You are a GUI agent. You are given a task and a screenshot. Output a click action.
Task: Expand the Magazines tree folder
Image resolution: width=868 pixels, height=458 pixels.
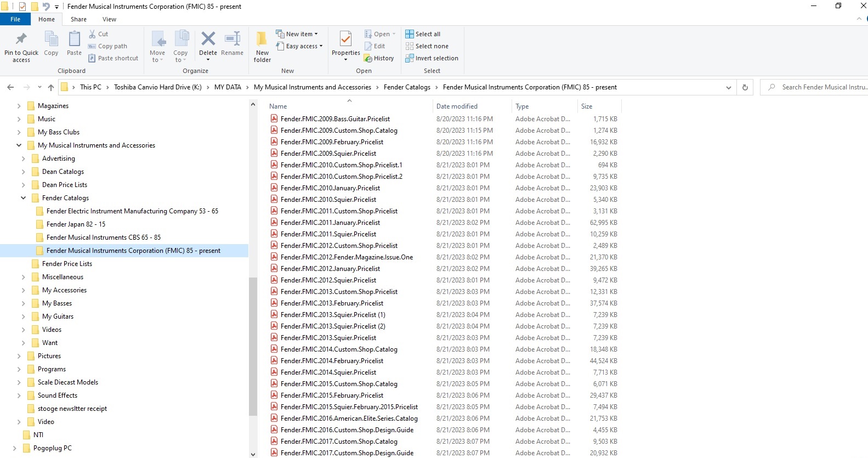(19, 106)
